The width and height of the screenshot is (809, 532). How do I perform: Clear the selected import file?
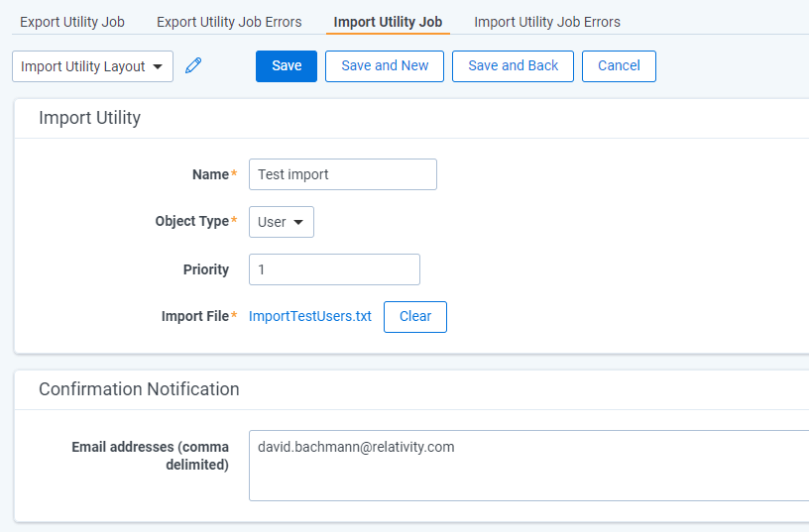tap(415, 316)
